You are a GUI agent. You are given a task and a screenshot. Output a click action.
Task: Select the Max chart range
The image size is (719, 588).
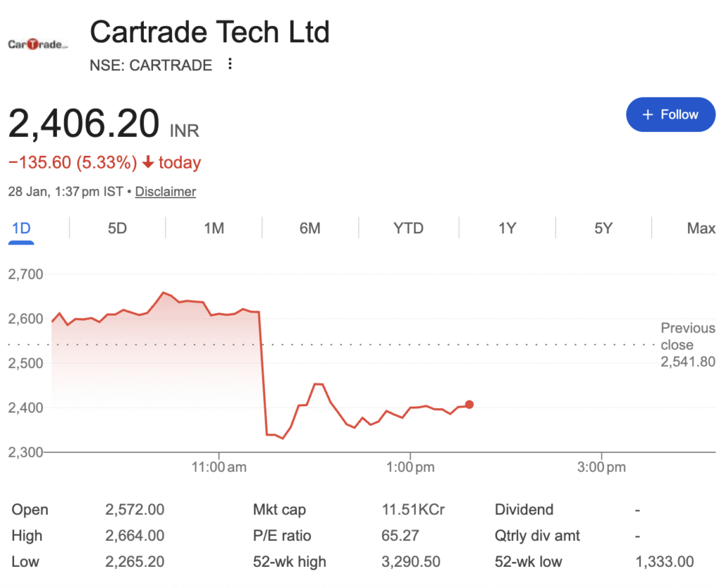(701, 228)
